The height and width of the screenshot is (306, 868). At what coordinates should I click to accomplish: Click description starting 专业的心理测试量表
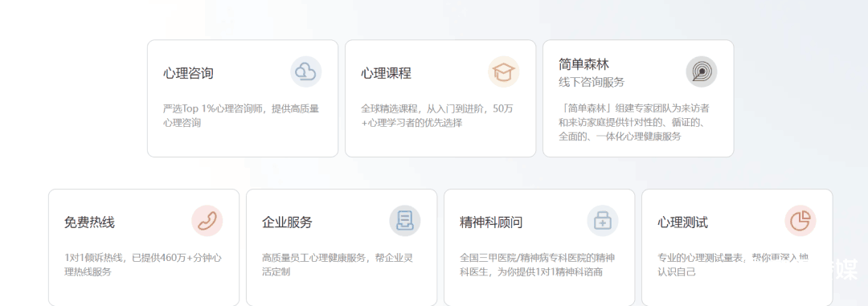733,264
